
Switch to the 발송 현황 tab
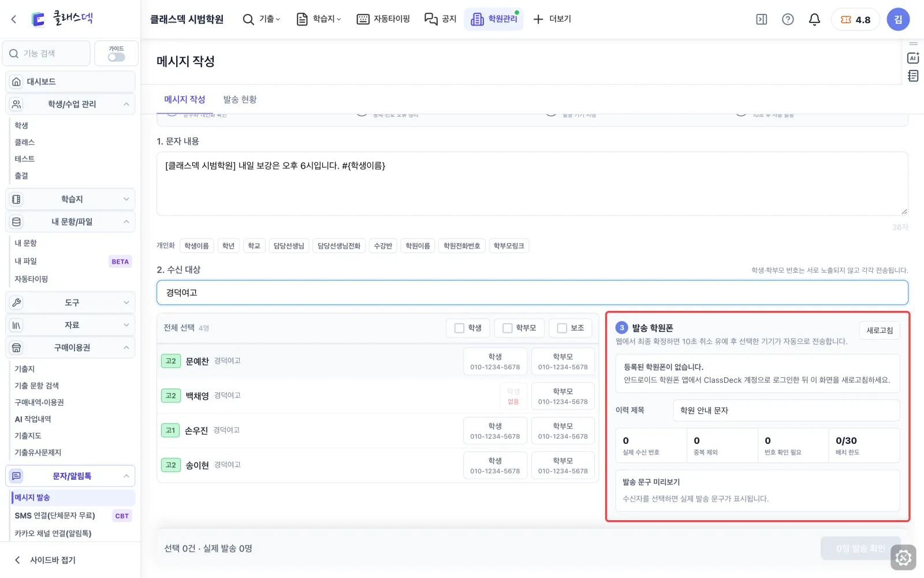tap(240, 99)
